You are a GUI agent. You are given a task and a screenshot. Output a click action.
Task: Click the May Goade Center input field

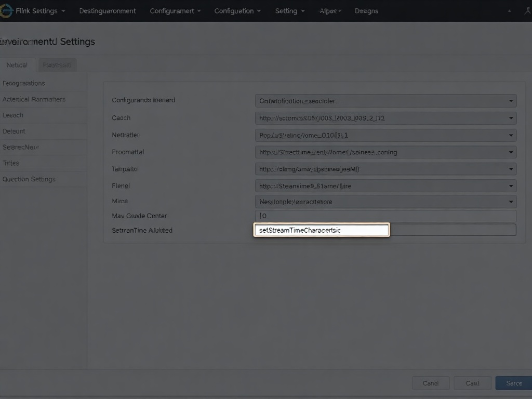click(385, 216)
